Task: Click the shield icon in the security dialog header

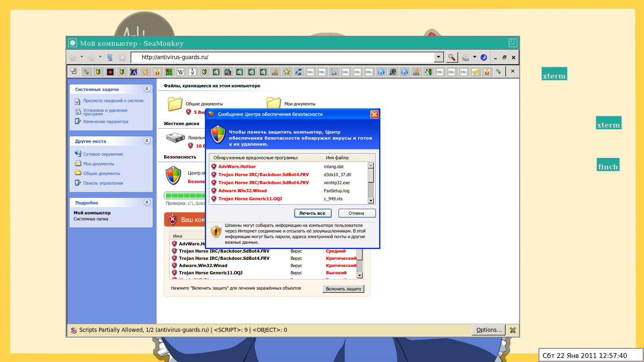Action: pyautogui.click(x=218, y=134)
